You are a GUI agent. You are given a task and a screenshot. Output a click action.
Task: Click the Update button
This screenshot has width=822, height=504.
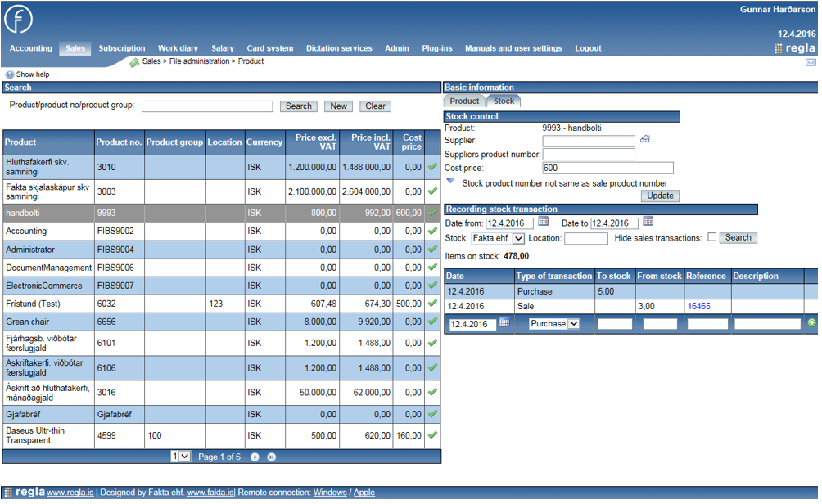tap(660, 196)
